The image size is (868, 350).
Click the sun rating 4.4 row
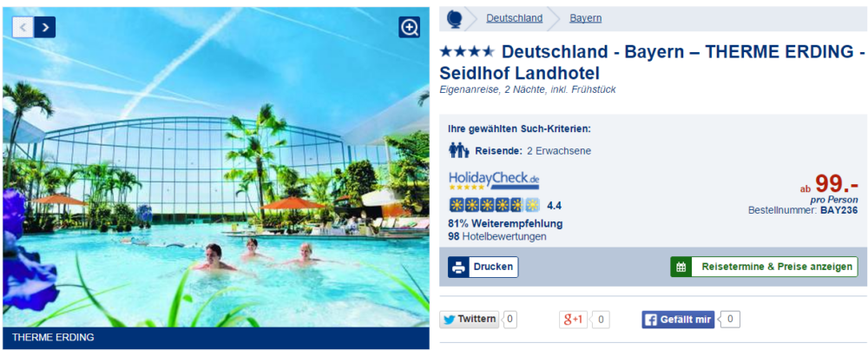tap(505, 206)
